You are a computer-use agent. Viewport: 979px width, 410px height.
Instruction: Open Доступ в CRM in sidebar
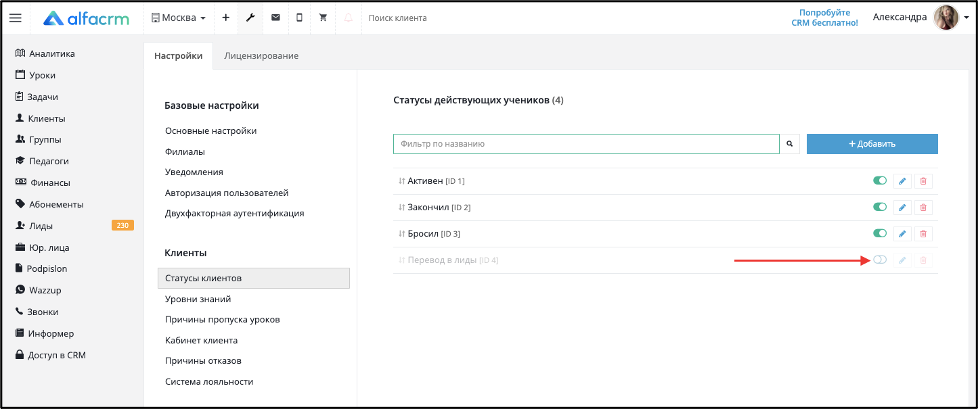50,355
